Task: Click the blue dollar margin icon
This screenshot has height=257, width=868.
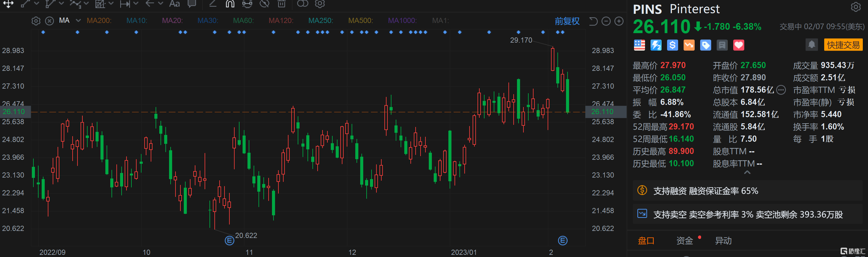Action: (x=672, y=45)
